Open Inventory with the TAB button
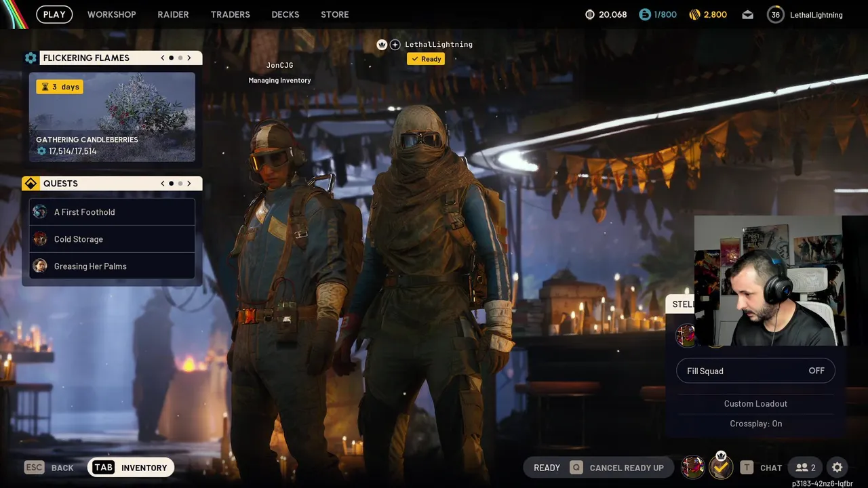The width and height of the screenshot is (868, 488). coord(131,468)
